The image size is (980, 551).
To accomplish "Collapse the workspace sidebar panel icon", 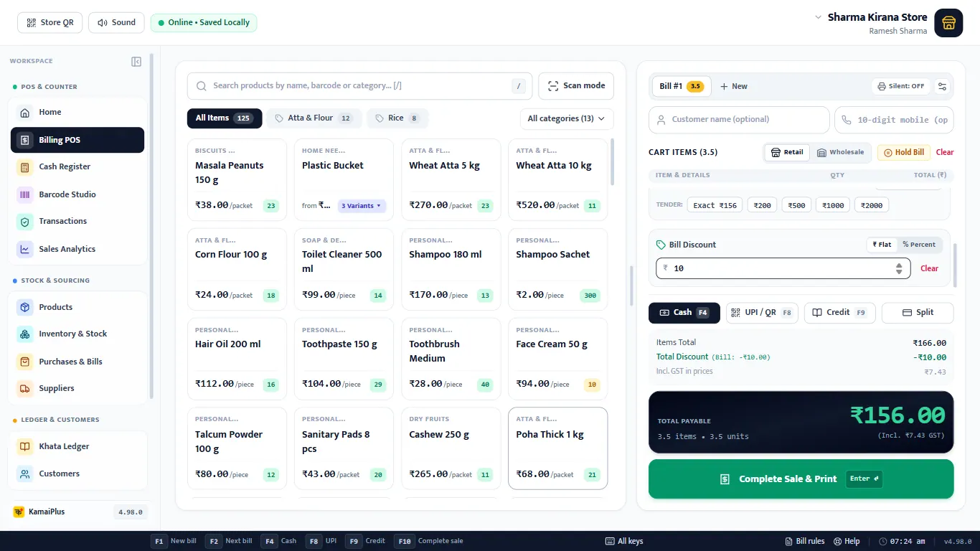I will click(136, 62).
